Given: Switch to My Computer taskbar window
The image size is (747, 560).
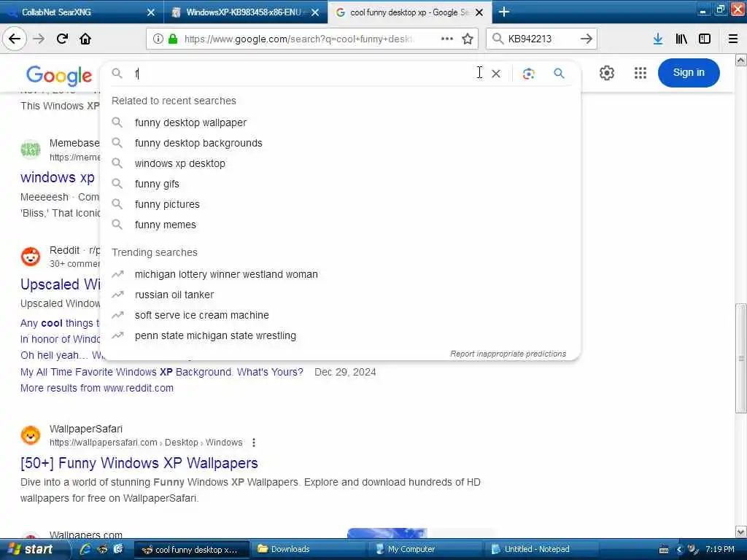Looking at the screenshot, I should pyautogui.click(x=425, y=549).
